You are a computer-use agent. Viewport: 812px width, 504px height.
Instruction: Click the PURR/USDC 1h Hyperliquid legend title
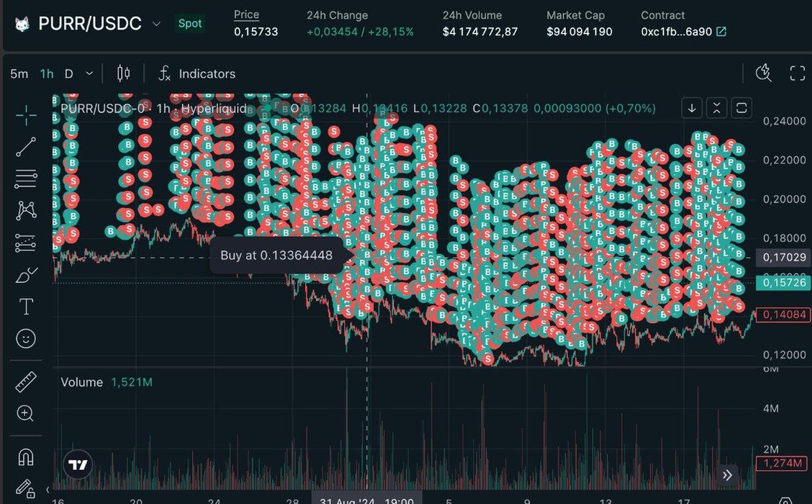point(154,108)
